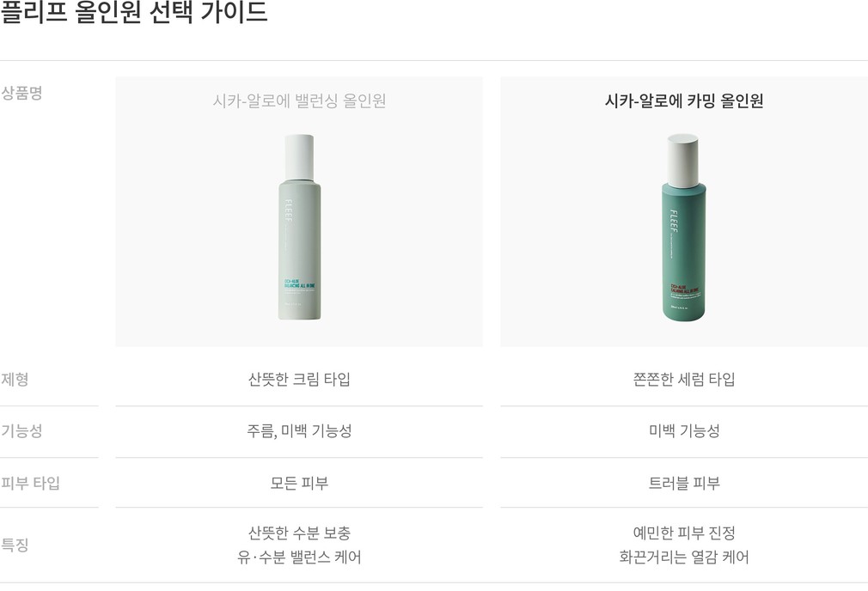This screenshot has height=591, width=868.
Task: Click the 산뜻한 수분 보충 feature text
Action: tap(299, 533)
